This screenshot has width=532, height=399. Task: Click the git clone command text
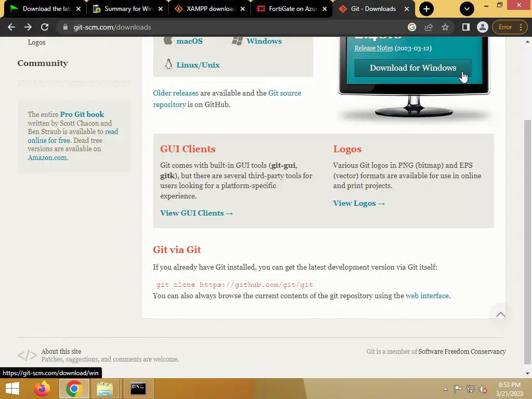tap(234, 285)
